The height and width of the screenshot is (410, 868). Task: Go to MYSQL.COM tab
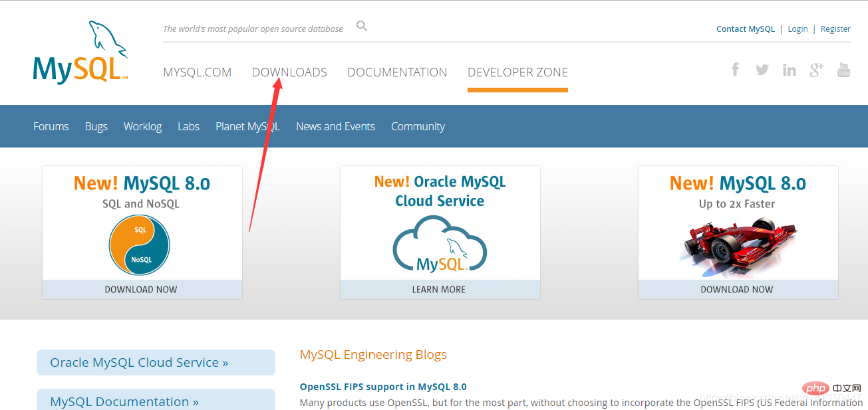(198, 72)
